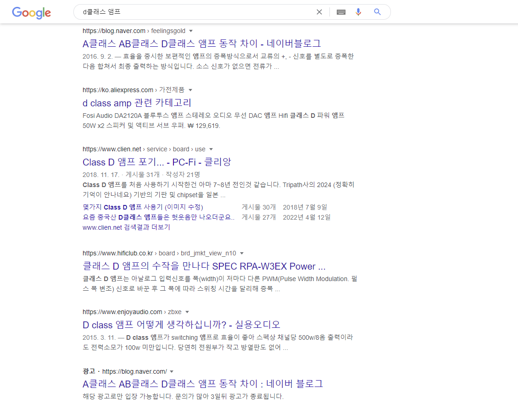Click the https://www.enjoyaudio.com URL breadcrumb
The image size is (518, 420).
click(132, 312)
